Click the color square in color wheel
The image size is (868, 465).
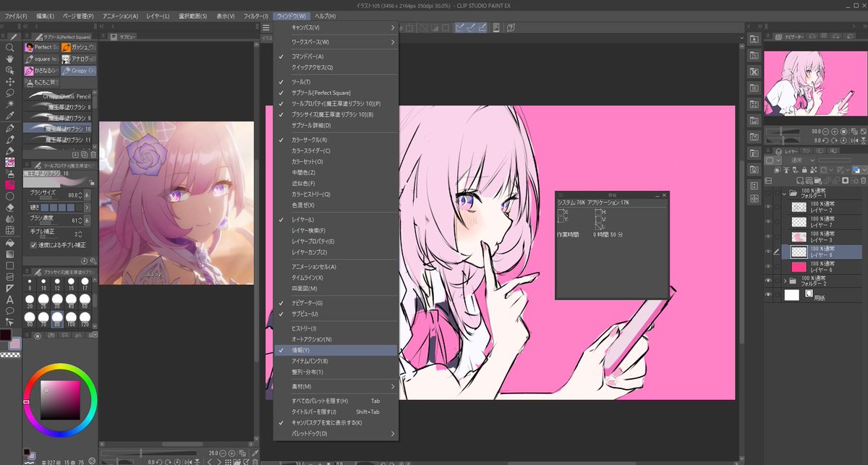[61, 400]
